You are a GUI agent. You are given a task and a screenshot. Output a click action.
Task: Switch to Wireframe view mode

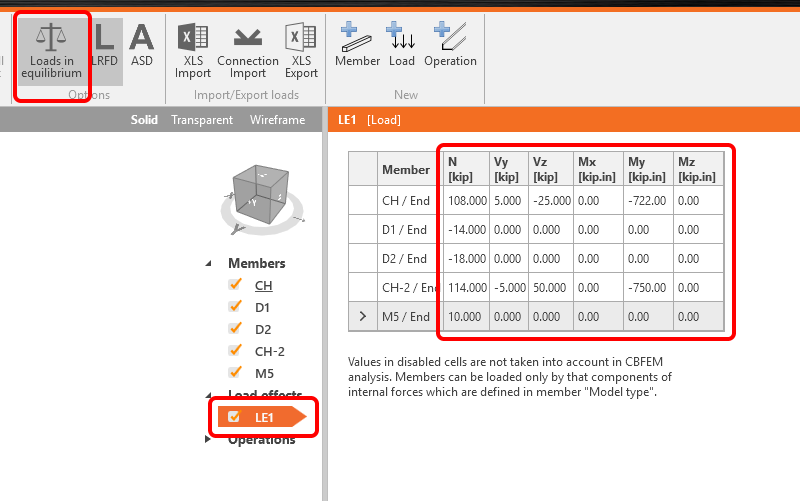point(277,120)
